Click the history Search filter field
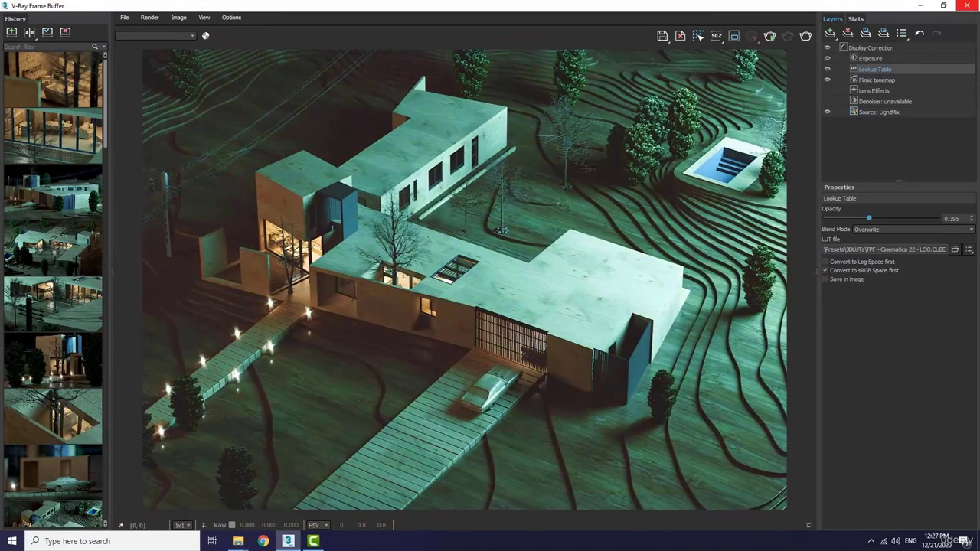The width and height of the screenshot is (980, 551). pyautogui.click(x=47, y=47)
